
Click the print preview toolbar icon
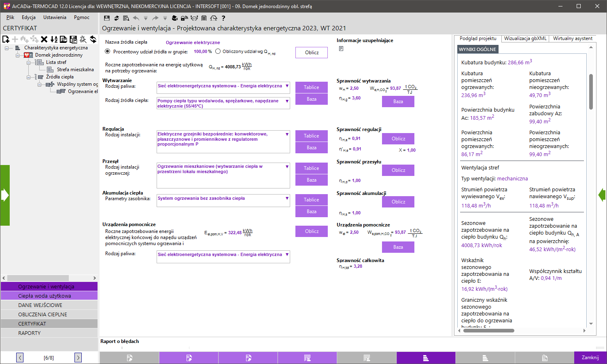tap(126, 18)
